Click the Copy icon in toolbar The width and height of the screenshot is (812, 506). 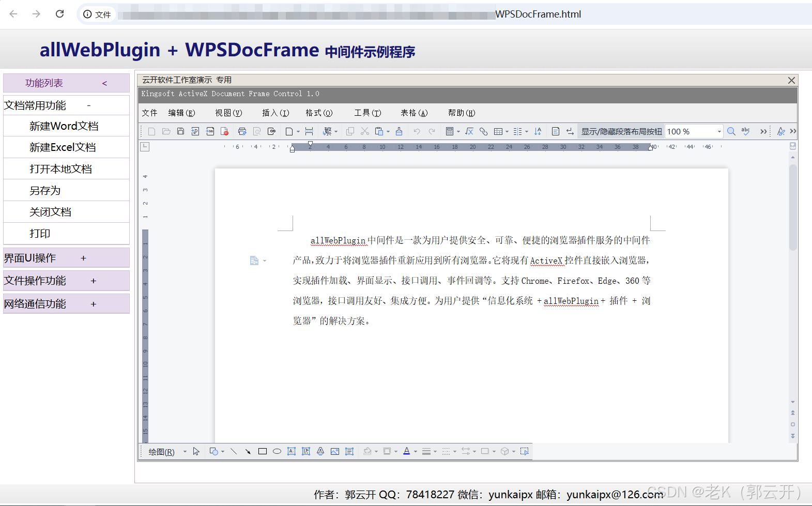[350, 131]
